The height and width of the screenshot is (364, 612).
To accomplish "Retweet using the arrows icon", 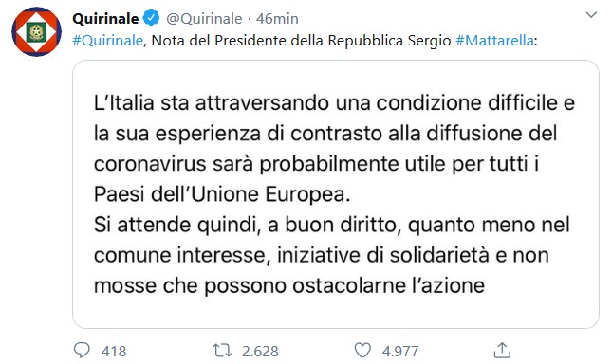I will tap(222, 350).
